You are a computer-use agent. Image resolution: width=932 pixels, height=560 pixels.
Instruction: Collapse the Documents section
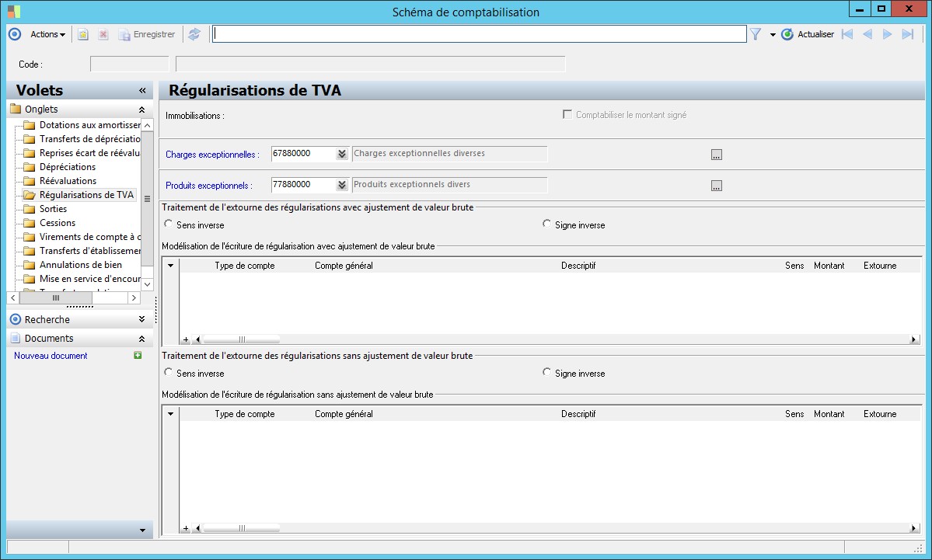141,339
